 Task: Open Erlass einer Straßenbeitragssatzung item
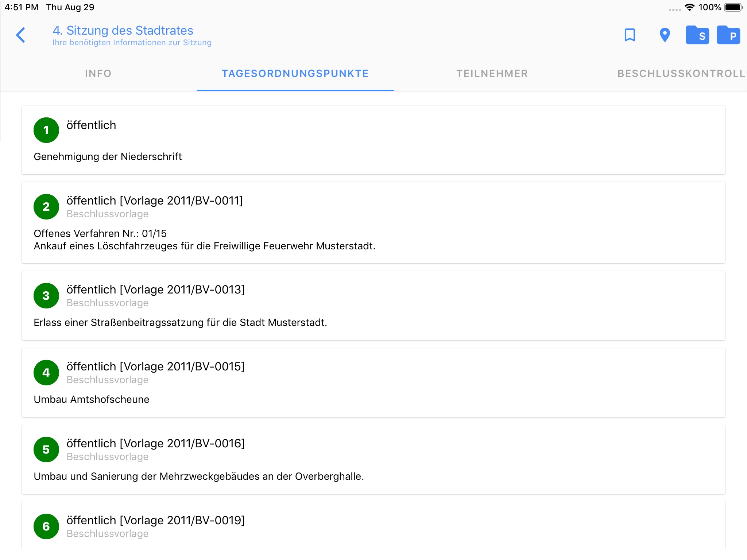pyautogui.click(x=180, y=323)
